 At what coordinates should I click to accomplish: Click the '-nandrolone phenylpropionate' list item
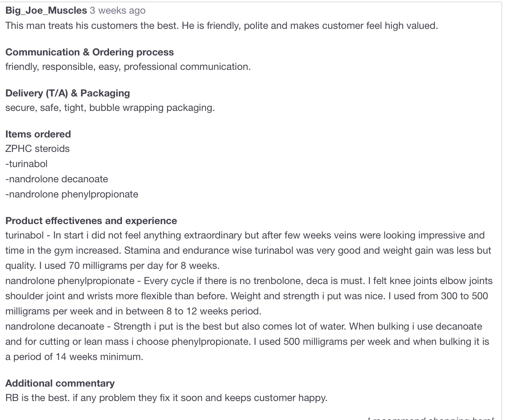72,194
